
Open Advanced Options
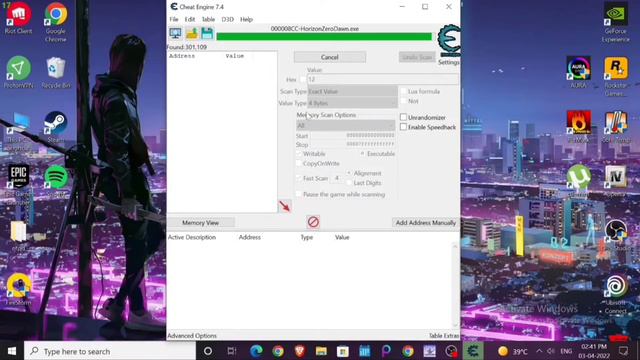tap(192, 336)
